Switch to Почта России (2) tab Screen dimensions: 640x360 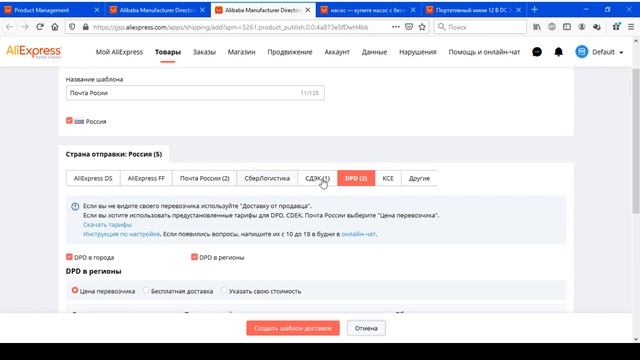[204, 178]
